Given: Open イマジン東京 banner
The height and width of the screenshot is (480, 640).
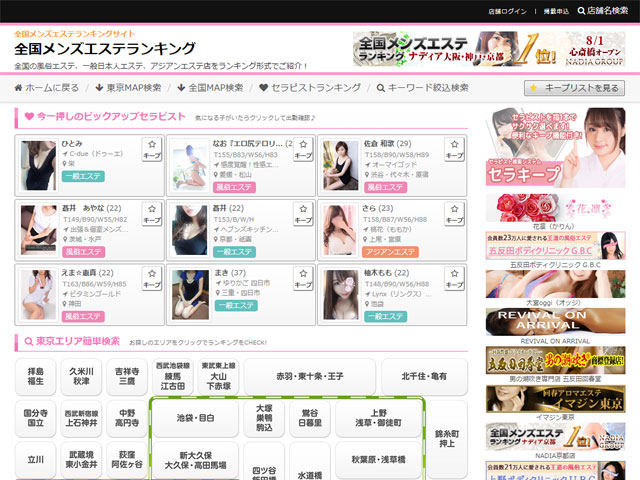Looking at the screenshot, I should (555, 398).
